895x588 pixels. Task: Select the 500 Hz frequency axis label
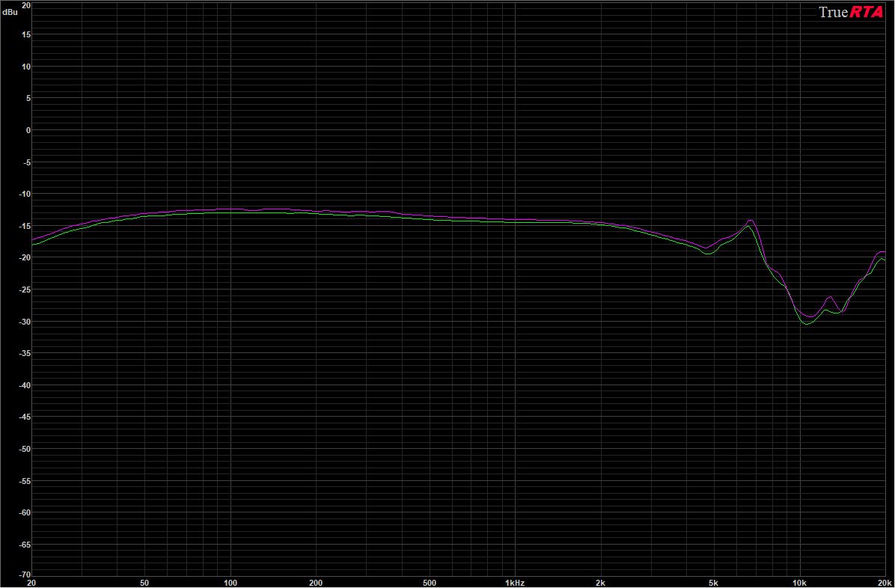click(429, 582)
